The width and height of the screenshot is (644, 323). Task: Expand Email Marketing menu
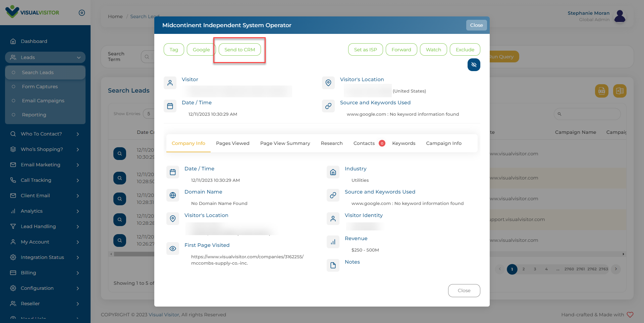tap(45, 165)
